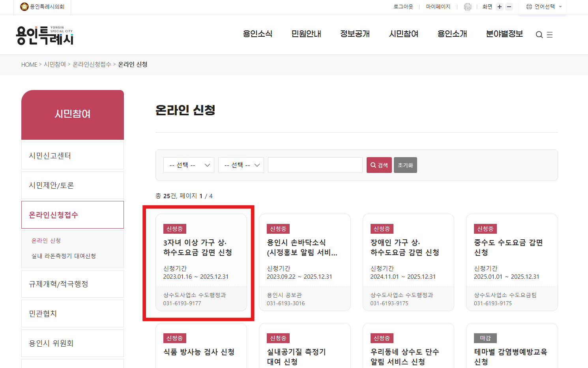This screenshot has height=368, width=588.
Task: Click the printer icon in top bar
Action: point(468,7)
